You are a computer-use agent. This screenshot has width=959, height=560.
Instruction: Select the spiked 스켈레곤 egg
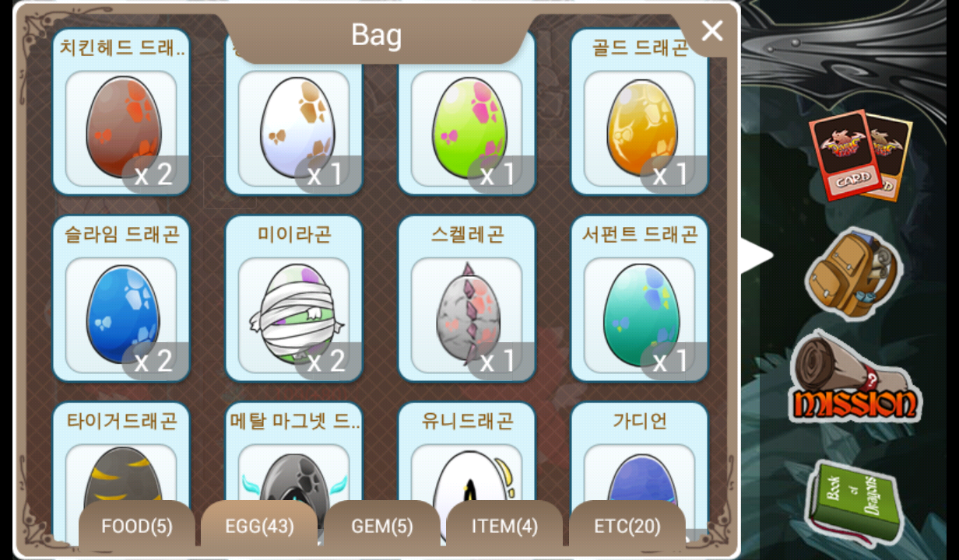coord(467,299)
